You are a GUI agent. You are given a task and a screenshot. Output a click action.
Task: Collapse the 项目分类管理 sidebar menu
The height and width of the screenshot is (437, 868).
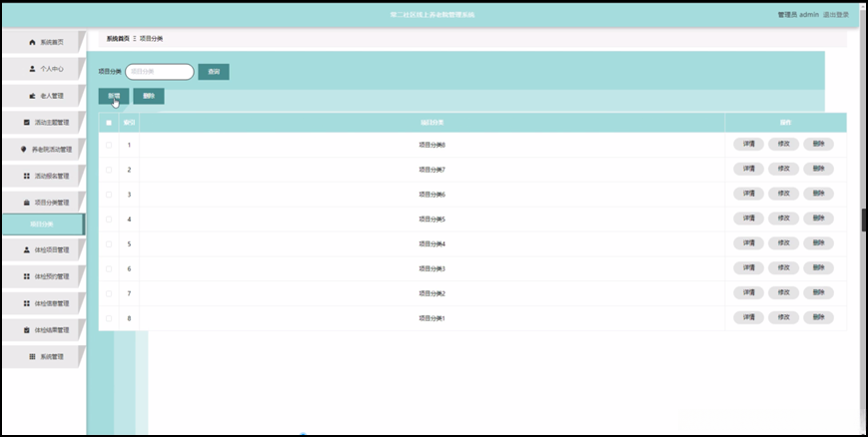click(44, 203)
